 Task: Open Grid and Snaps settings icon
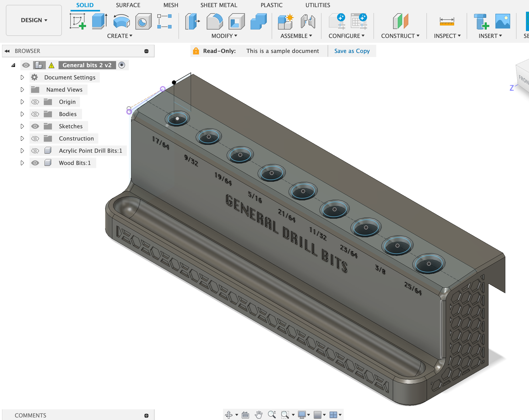317,415
